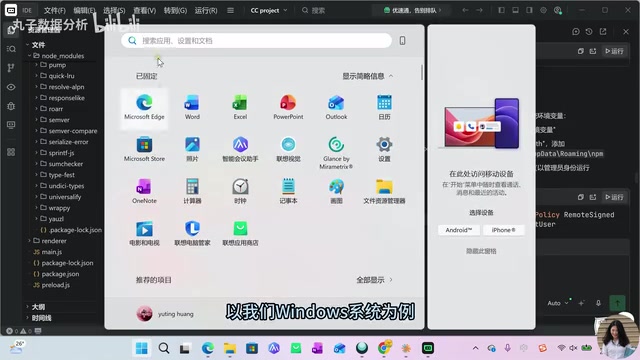Launch 智能会议助手 app
The height and width of the screenshot is (360, 640).
point(240,149)
